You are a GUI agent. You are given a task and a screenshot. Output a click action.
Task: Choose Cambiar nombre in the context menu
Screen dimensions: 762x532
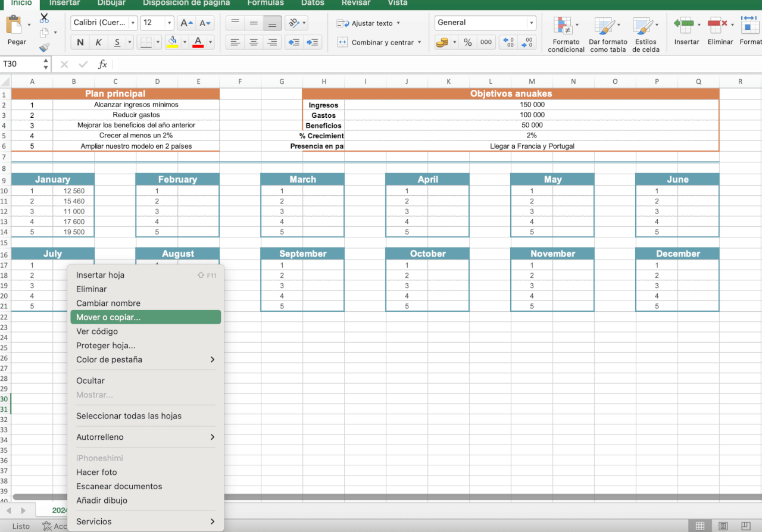click(x=145, y=303)
